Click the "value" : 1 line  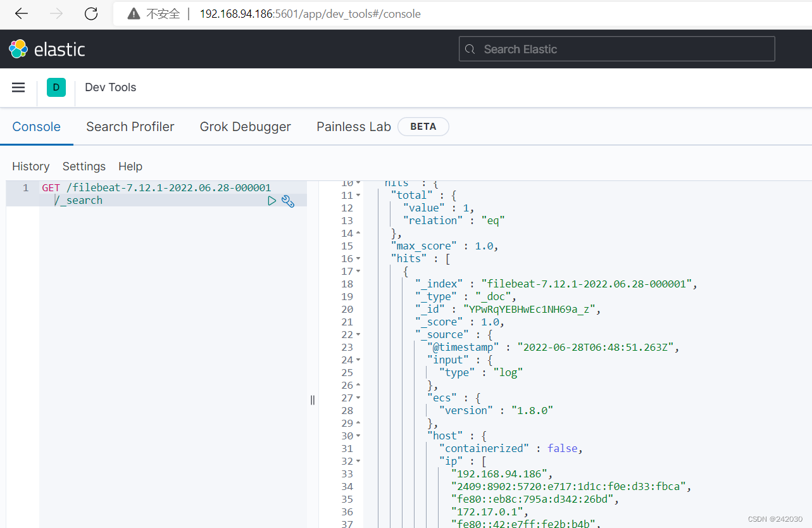(439, 208)
